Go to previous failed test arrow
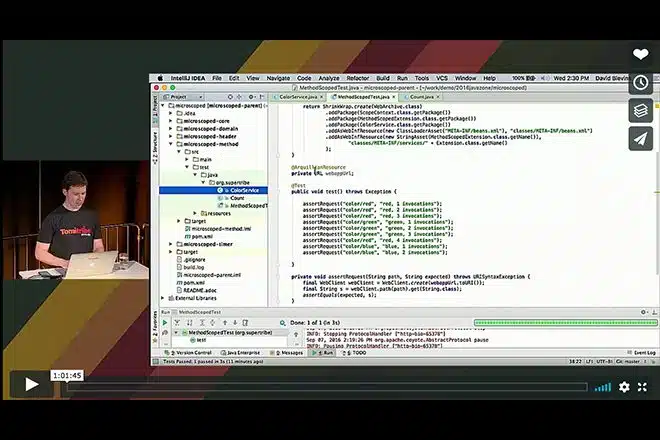This screenshot has height=440, width=660. click(x=225, y=323)
